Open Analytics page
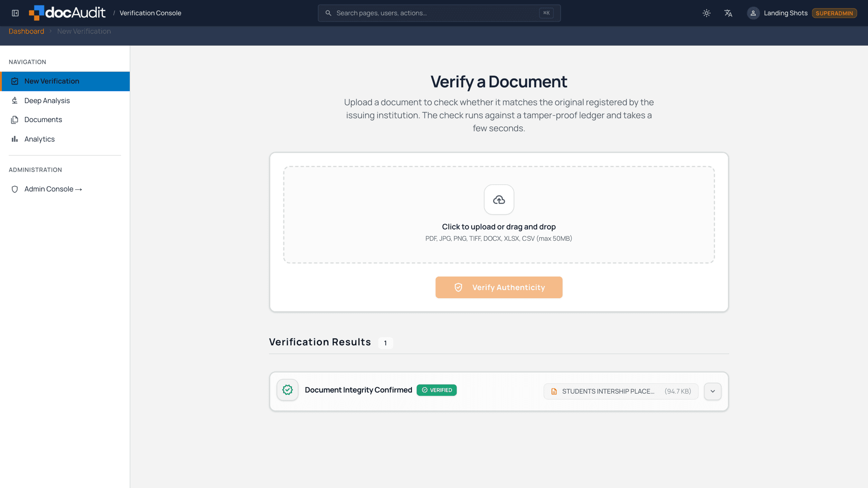Screen dimensions: 868x488 coord(65,139)
